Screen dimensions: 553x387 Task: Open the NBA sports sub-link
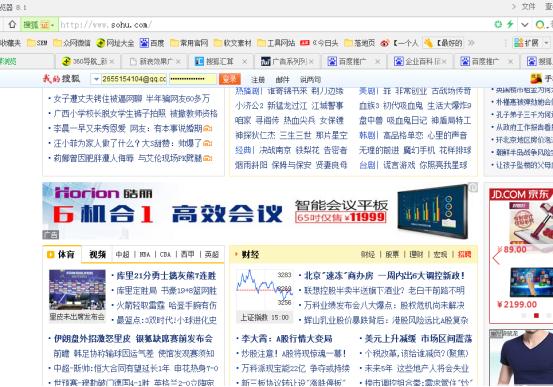click(x=145, y=254)
